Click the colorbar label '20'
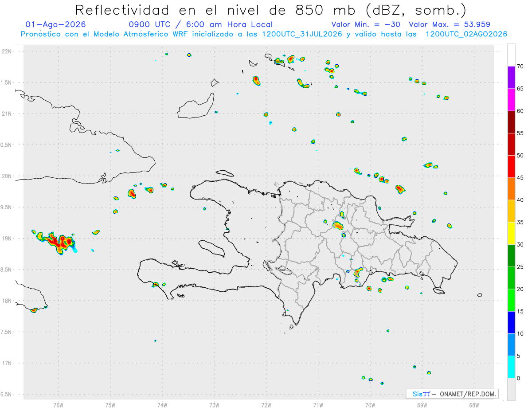Image resolution: width=532 pixels, height=411 pixels. click(520, 289)
